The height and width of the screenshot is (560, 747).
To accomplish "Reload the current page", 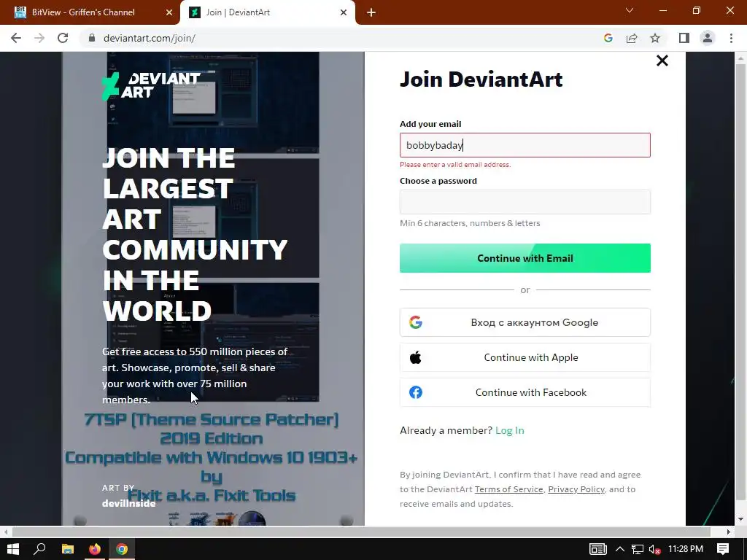I will [63, 38].
